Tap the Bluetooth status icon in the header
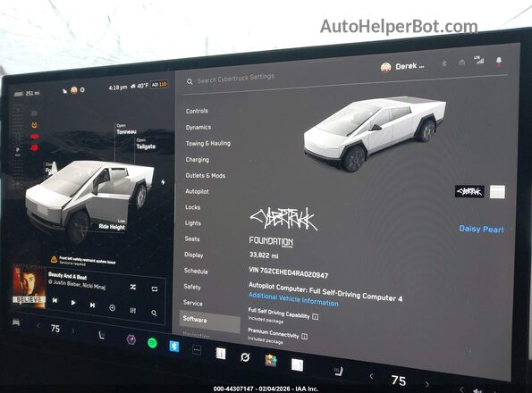Viewport: 532px width, 393px height. 443,63
